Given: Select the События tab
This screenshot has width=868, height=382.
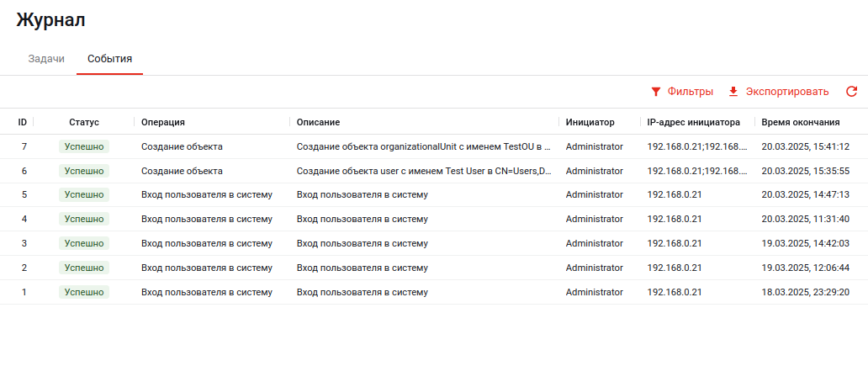Looking at the screenshot, I should click(x=109, y=59).
